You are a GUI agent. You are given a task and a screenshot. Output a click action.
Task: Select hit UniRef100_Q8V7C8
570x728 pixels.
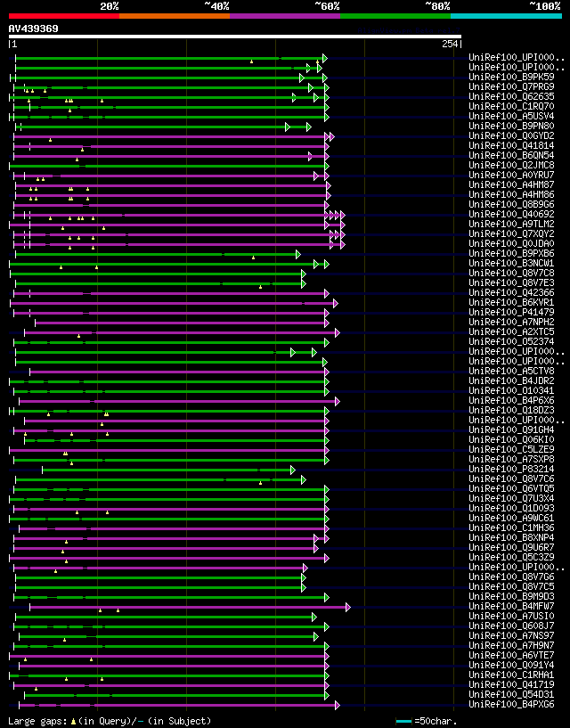click(511, 273)
